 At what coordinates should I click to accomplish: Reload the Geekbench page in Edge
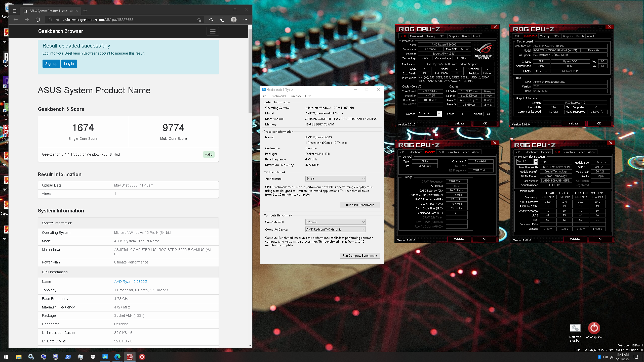click(x=38, y=20)
